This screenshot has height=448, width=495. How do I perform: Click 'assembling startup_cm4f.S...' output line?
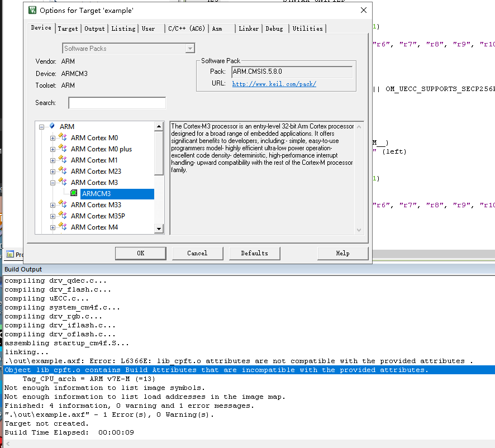(x=66, y=343)
